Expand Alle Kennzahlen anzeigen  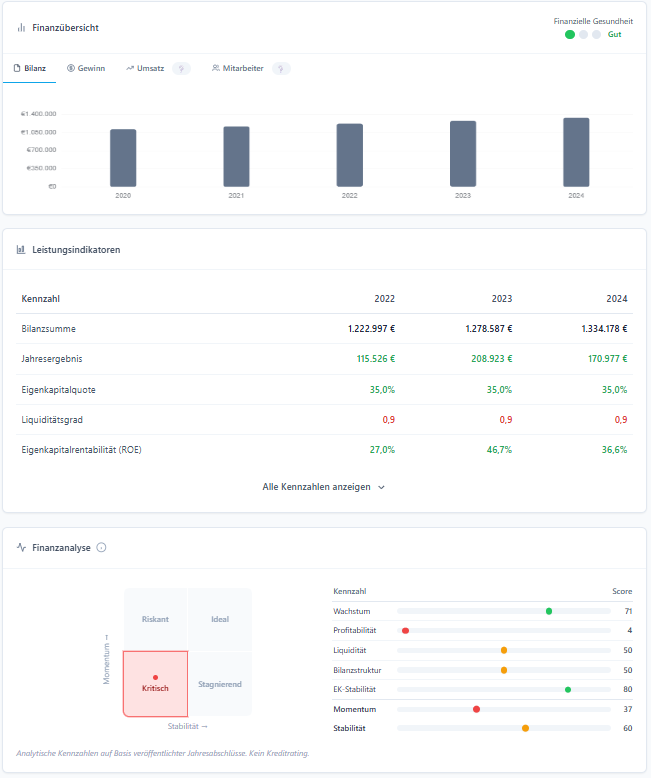[x=324, y=487]
